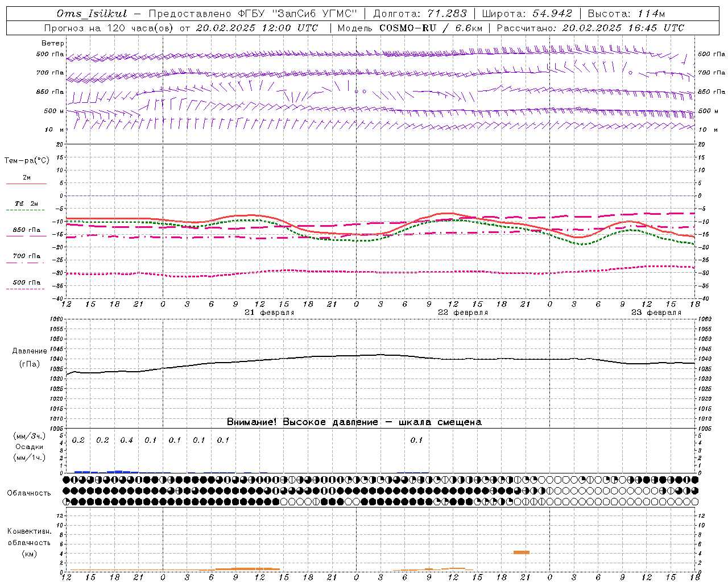728x582 pixels.
Task: Click the elevation text Высота: 114м
Action: [x=626, y=14]
